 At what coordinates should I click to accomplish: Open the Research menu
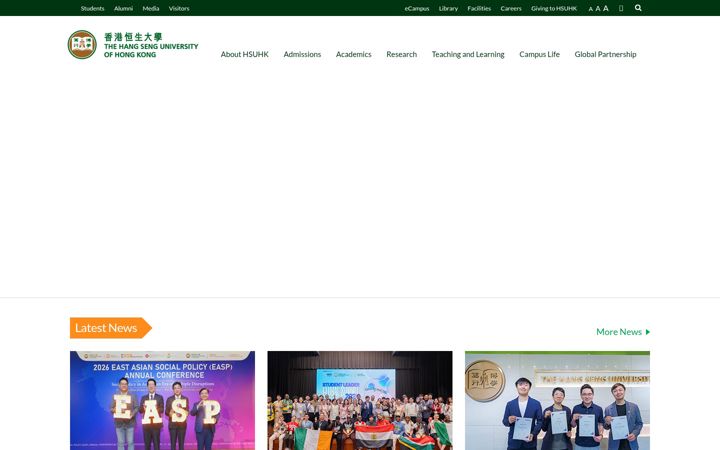[402, 54]
